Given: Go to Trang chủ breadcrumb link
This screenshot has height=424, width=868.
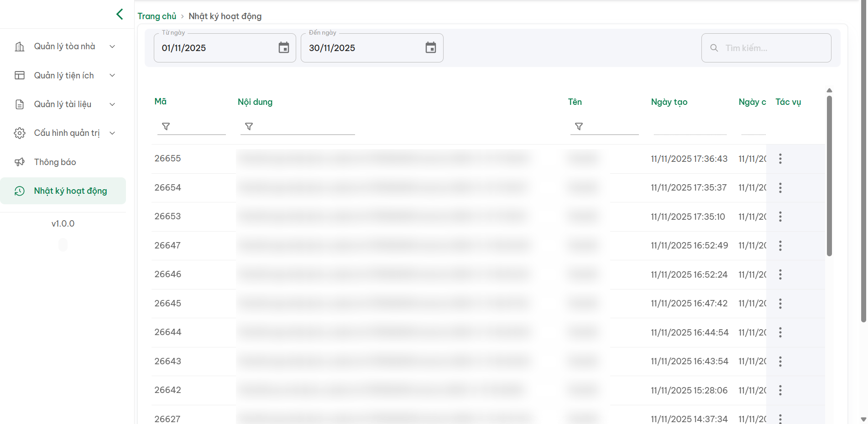Looking at the screenshot, I should click(x=157, y=16).
